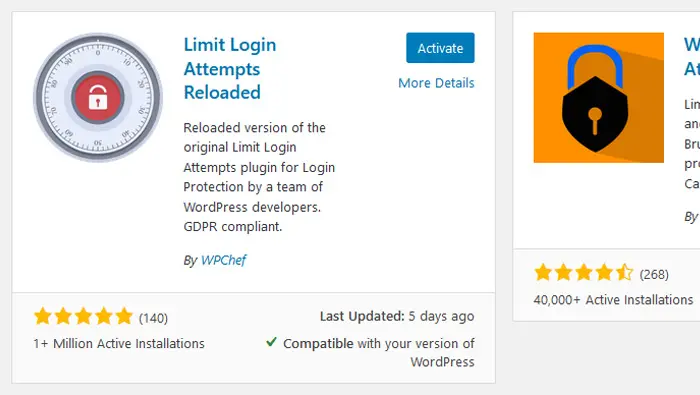Click the orange shield lock plugin icon
This screenshot has height=395, width=700.
[599, 97]
